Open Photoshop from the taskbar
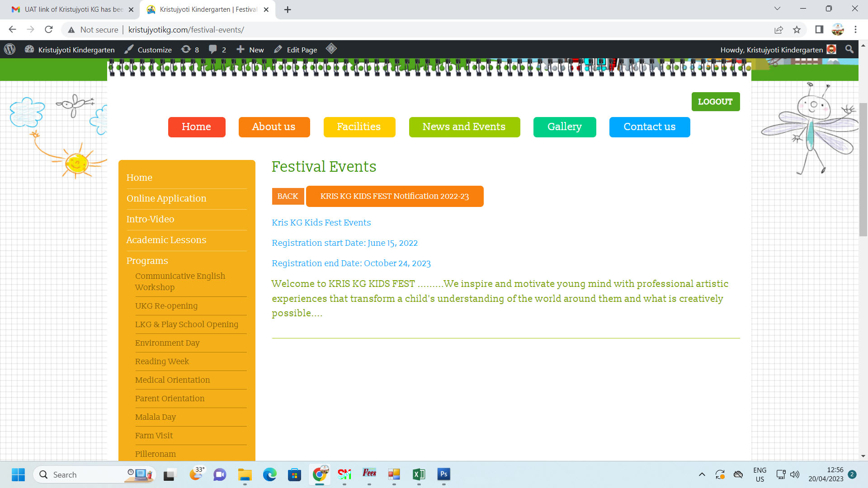This screenshot has height=488, width=868. coord(443,474)
